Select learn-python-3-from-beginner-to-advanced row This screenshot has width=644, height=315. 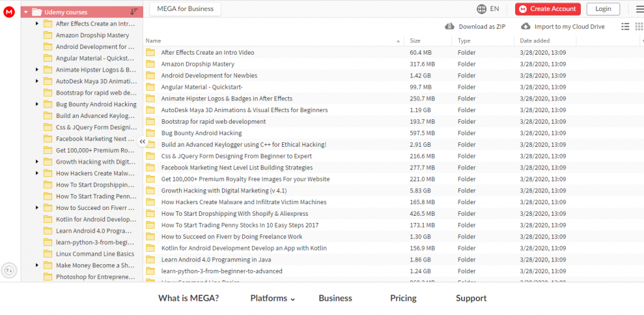(x=393, y=271)
